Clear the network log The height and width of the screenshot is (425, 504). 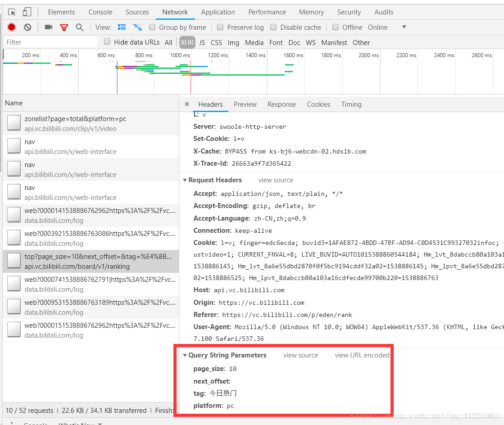pyautogui.click(x=27, y=27)
